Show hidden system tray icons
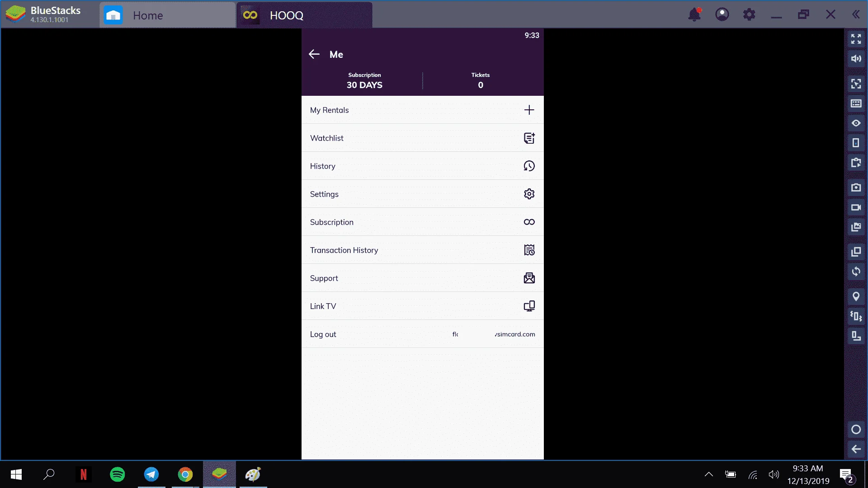868x488 pixels. click(709, 474)
